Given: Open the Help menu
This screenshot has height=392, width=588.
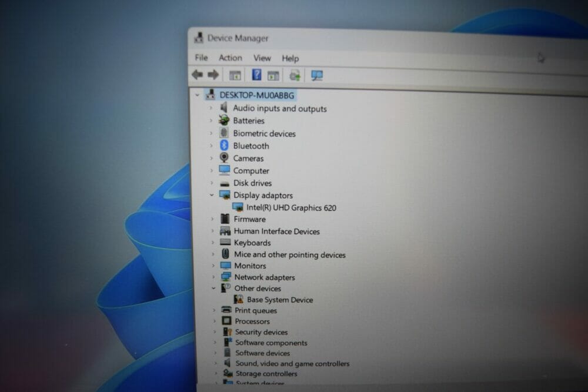Looking at the screenshot, I should pyautogui.click(x=290, y=58).
